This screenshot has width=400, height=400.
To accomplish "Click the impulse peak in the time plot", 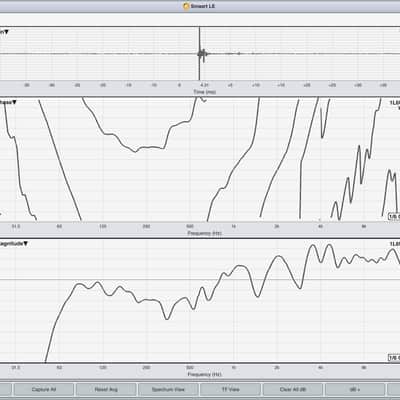I will tap(201, 53).
